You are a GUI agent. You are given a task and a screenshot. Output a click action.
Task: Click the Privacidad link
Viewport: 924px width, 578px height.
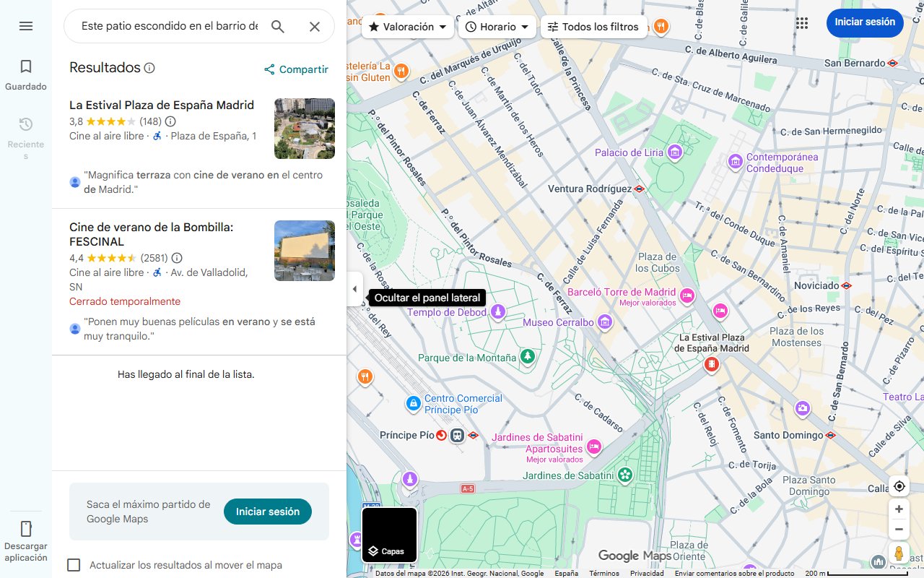coord(646,572)
